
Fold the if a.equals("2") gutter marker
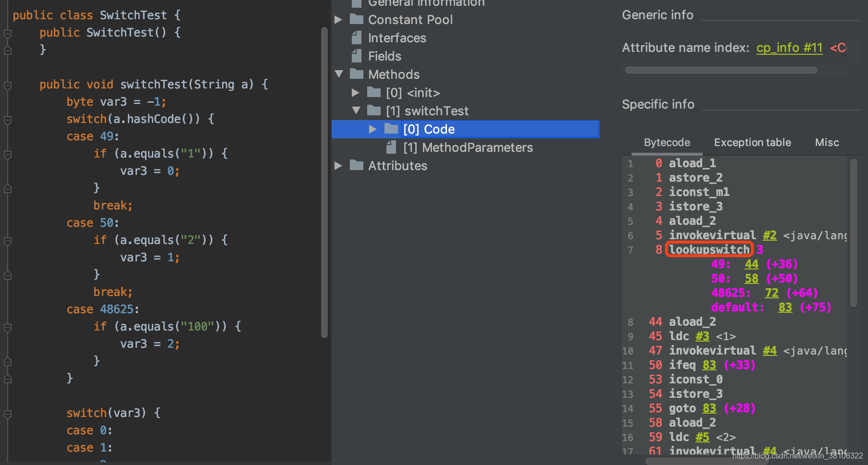tap(7, 241)
